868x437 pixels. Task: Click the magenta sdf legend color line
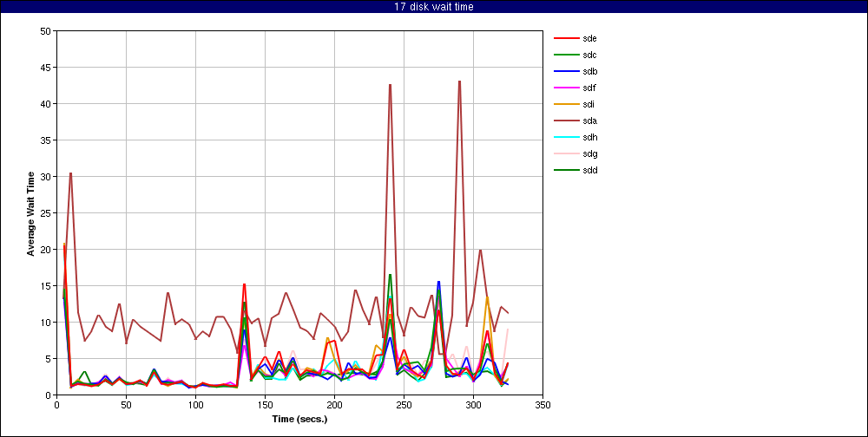click(565, 88)
